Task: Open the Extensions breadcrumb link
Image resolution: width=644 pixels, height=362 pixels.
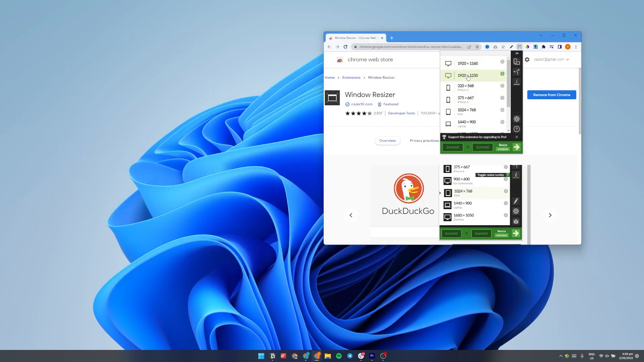Action: 351,77
